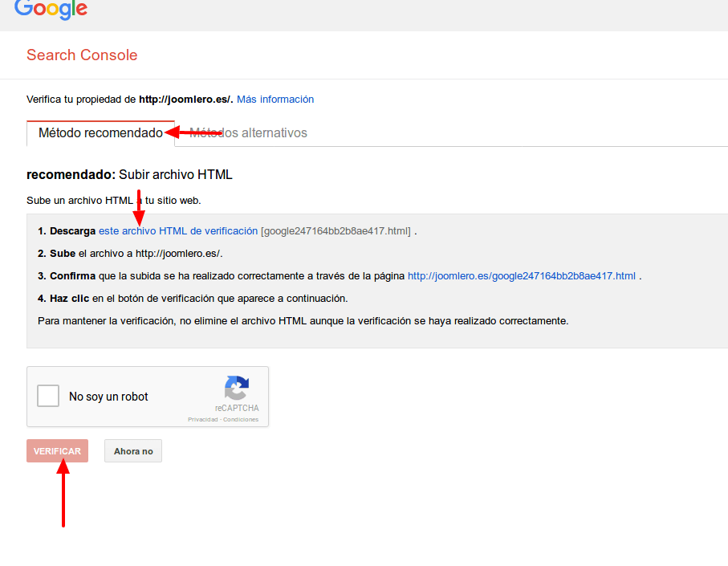Switch to the Métodos alternativos tab
This screenshot has height=566, width=728.
(x=248, y=133)
